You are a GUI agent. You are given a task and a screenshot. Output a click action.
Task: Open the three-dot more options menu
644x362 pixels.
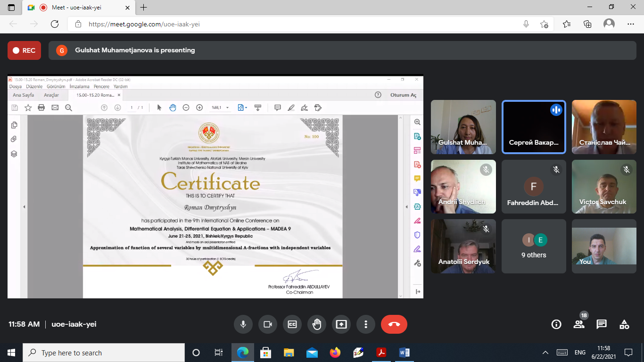365,324
